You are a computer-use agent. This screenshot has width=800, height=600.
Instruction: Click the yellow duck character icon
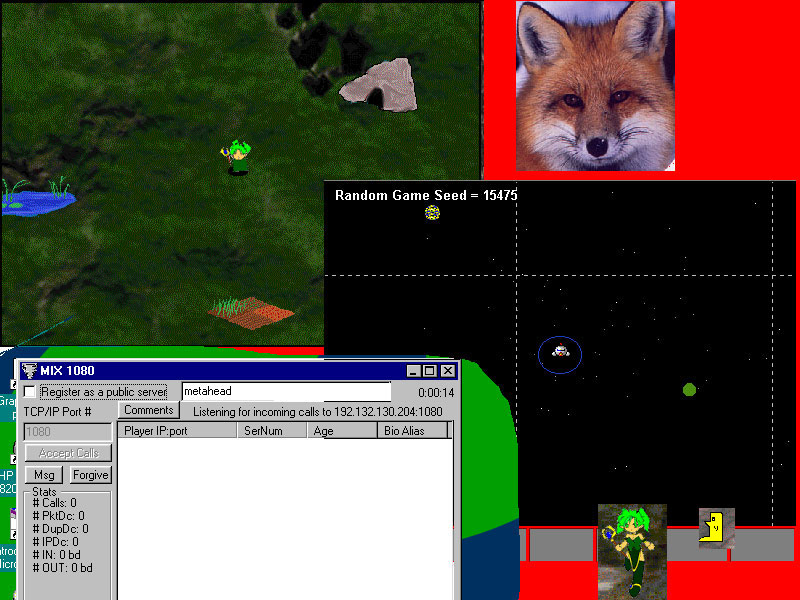pyautogui.click(x=716, y=528)
